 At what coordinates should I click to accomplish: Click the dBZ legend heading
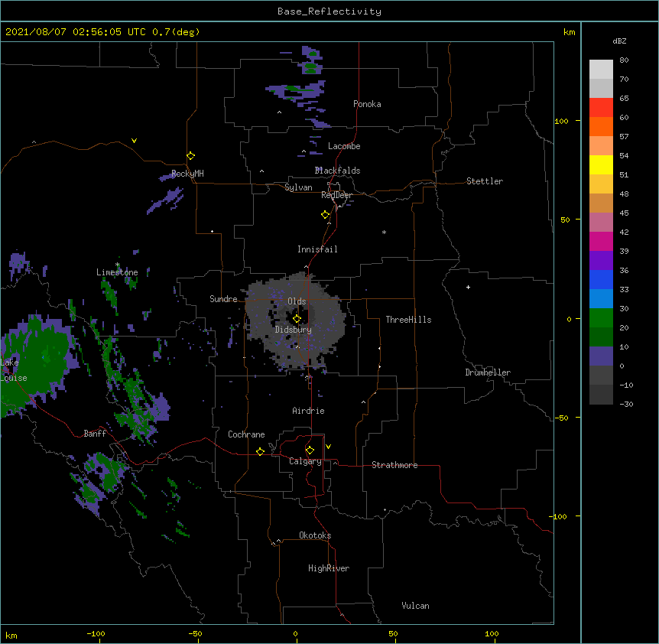tap(619, 41)
